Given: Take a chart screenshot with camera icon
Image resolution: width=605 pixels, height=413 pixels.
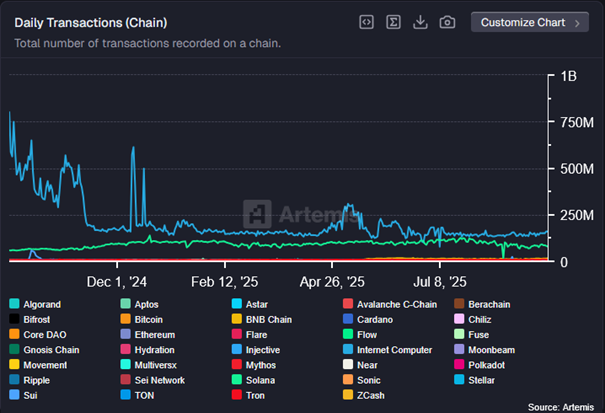Looking at the screenshot, I should tap(447, 22).
